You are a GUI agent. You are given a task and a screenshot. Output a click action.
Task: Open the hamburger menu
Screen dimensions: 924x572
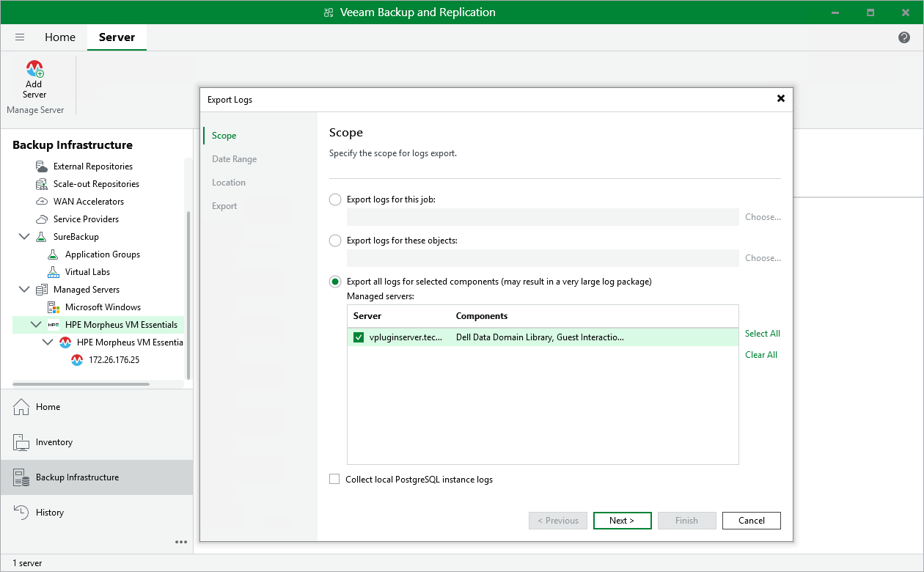[x=20, y=37]
